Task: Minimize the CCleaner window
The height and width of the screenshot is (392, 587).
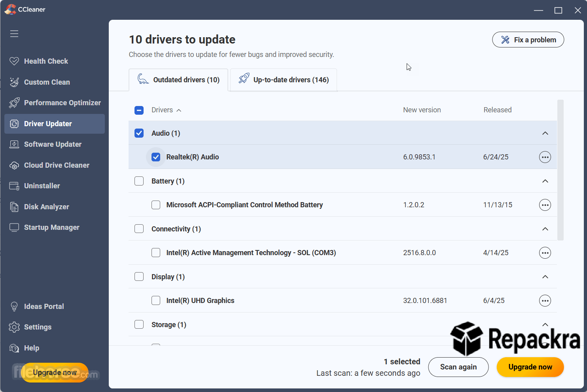Action: 538,10
